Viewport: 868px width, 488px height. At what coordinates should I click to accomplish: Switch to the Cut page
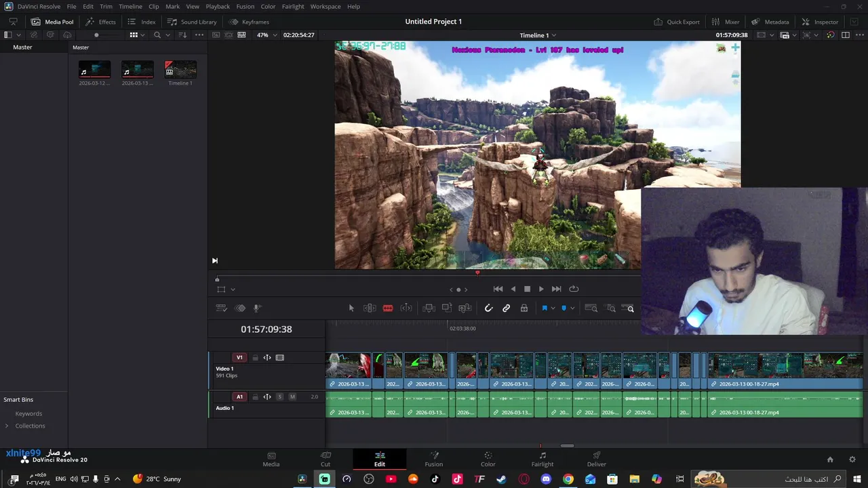(325, 459)
